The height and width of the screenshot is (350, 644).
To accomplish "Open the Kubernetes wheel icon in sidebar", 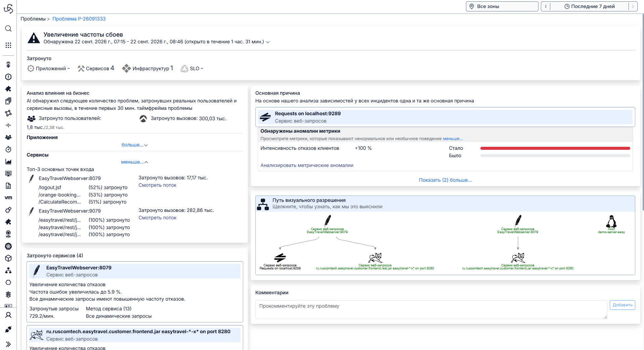I will click(x=8, y=246).
